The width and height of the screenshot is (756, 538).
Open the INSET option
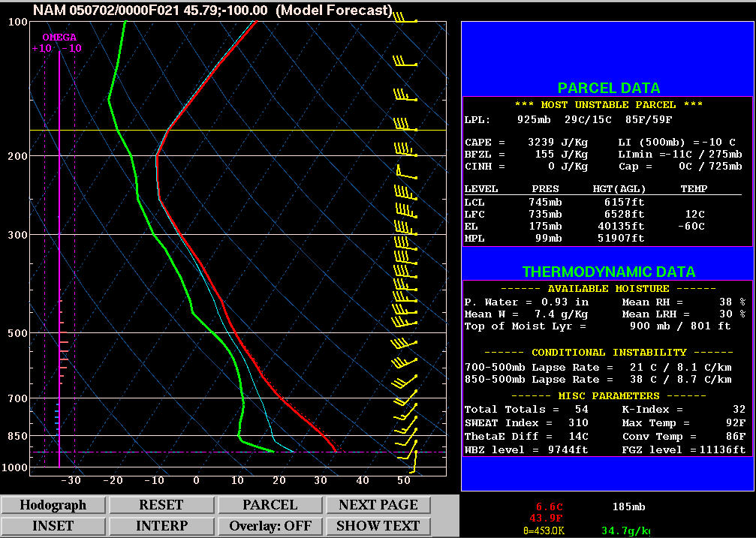[x=53, y=526]
